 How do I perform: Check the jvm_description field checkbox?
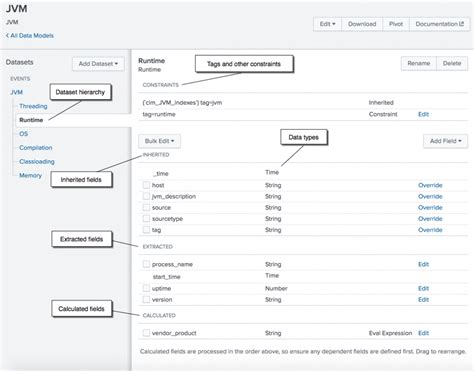(x=146, y=196)
